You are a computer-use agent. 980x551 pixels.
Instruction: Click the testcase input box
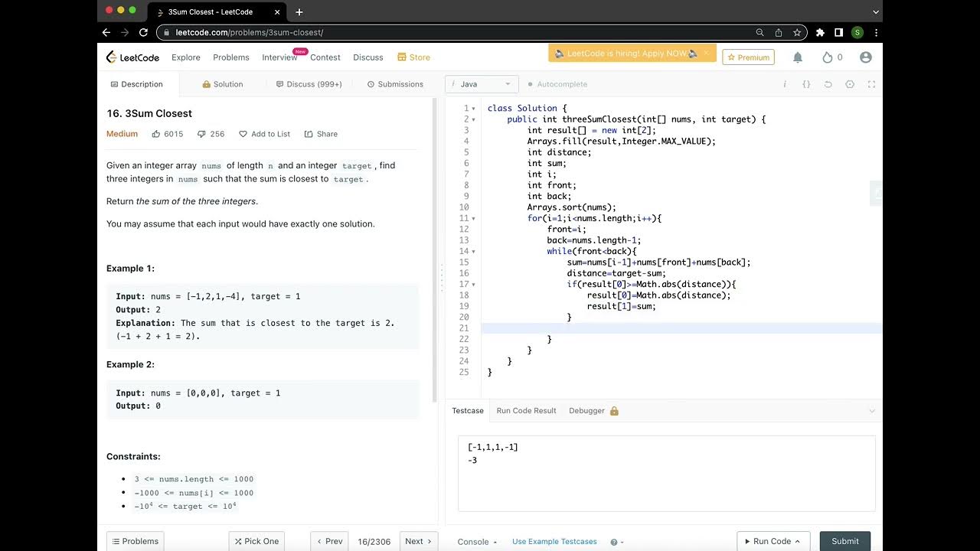(666, 473)
